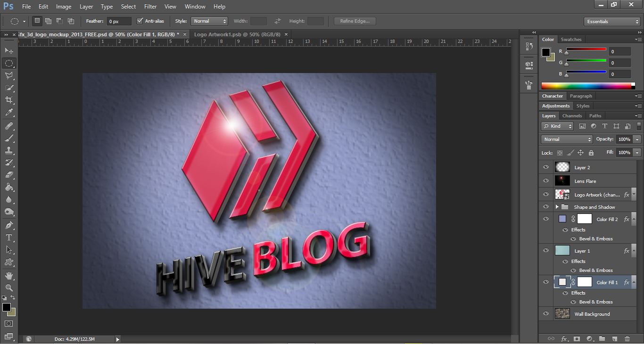Select the Sponge tool
The width and height of the screenshot is (644, 344).
coord(9,212)
